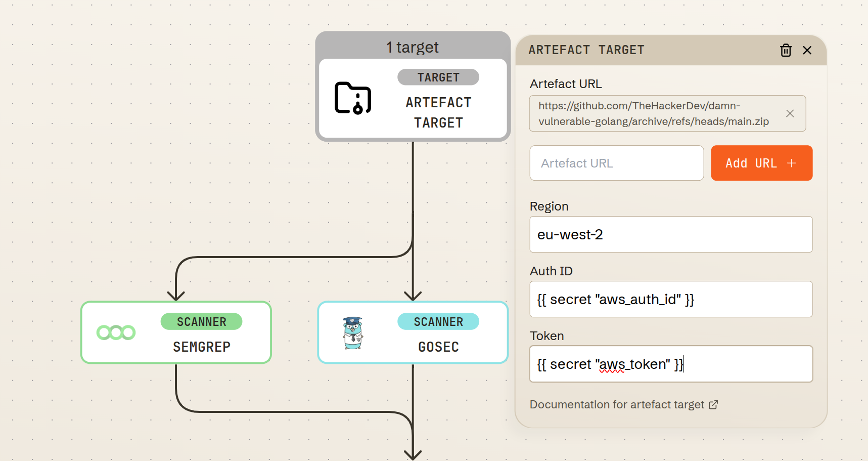Click the Semgrep logo icon

(x=116, y=332)
